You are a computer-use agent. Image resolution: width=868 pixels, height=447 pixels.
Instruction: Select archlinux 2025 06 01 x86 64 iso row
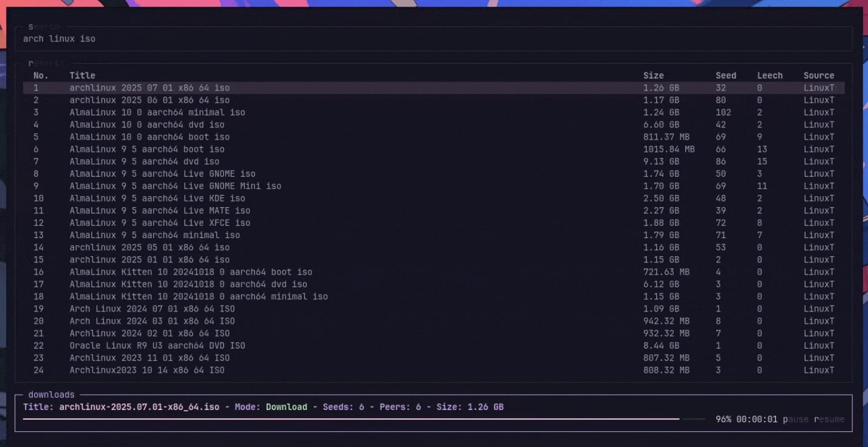[x=149, y=100]
